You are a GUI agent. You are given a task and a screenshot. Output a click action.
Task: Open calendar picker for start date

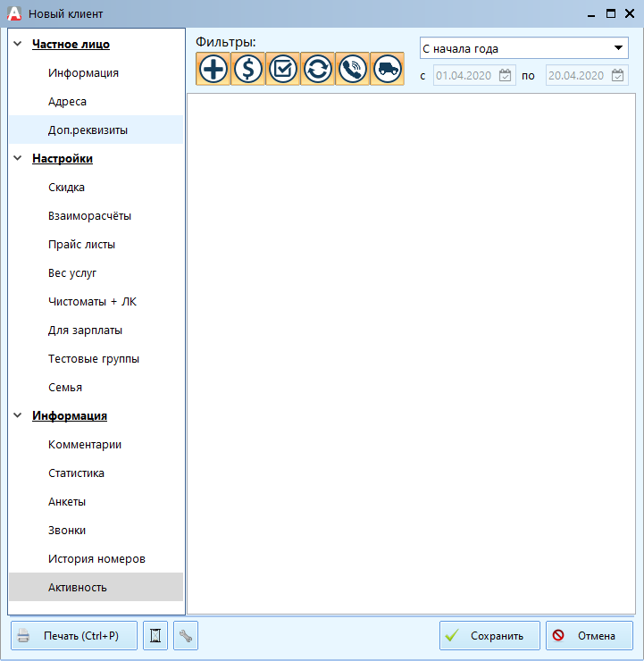[505, 75]
